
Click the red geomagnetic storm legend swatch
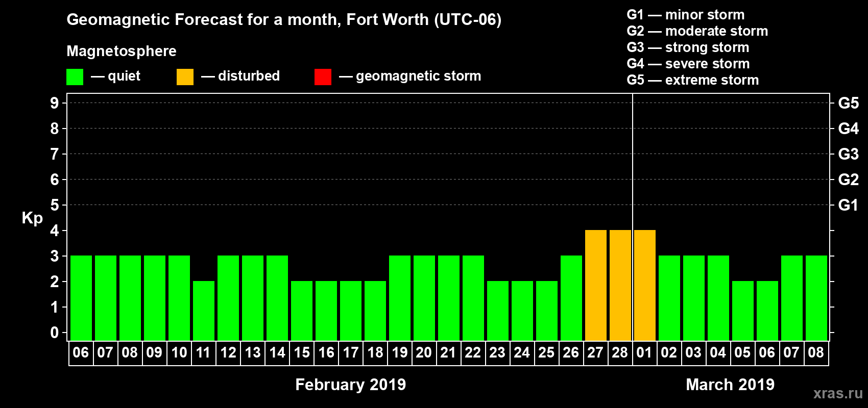coord(323,77)
